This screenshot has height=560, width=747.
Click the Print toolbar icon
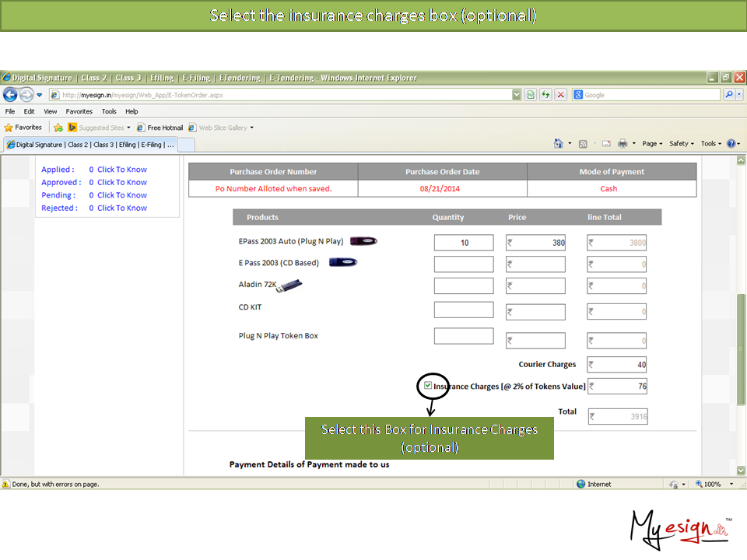[622, 144]
